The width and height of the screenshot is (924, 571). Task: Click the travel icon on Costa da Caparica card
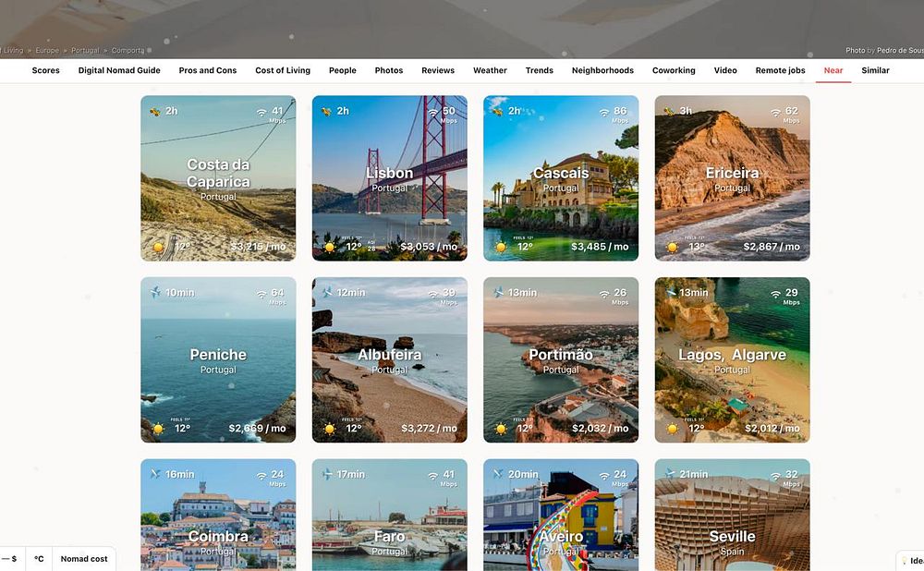155,111
